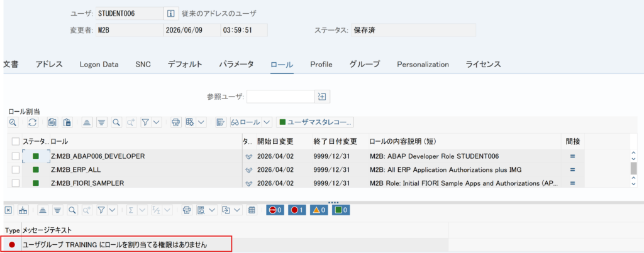Close the message panel with X icon
This screenshot has width=644, height=253.
pyautogui.click(x=9, y=210)
